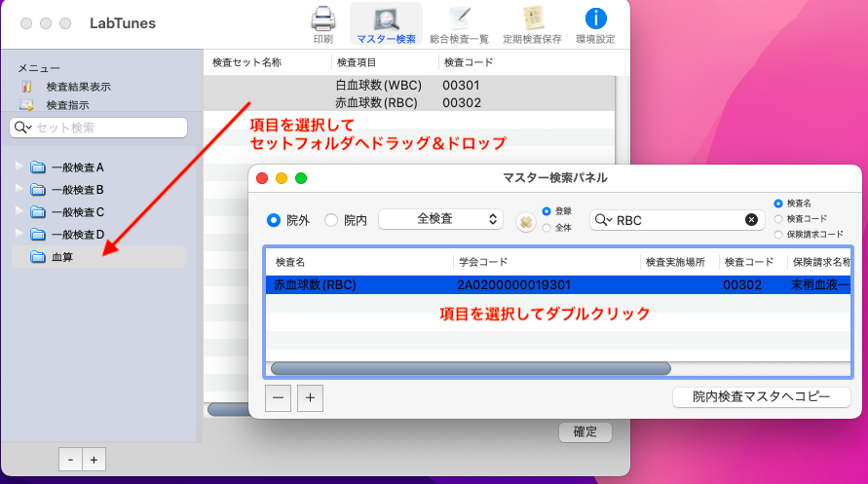Clear the RBC search text
Viewport: 868px width, 484px height.
[x=751, y=220]
